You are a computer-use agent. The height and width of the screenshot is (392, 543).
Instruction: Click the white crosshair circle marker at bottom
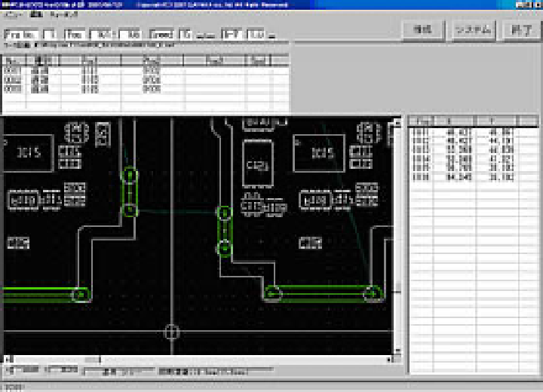click(172, 332)
